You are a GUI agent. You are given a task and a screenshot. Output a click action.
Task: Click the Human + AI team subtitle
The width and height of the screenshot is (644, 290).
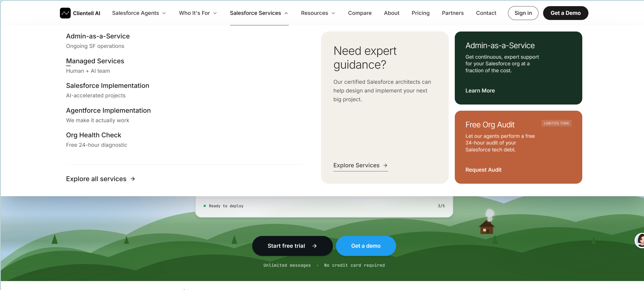(x=88, y=71)
